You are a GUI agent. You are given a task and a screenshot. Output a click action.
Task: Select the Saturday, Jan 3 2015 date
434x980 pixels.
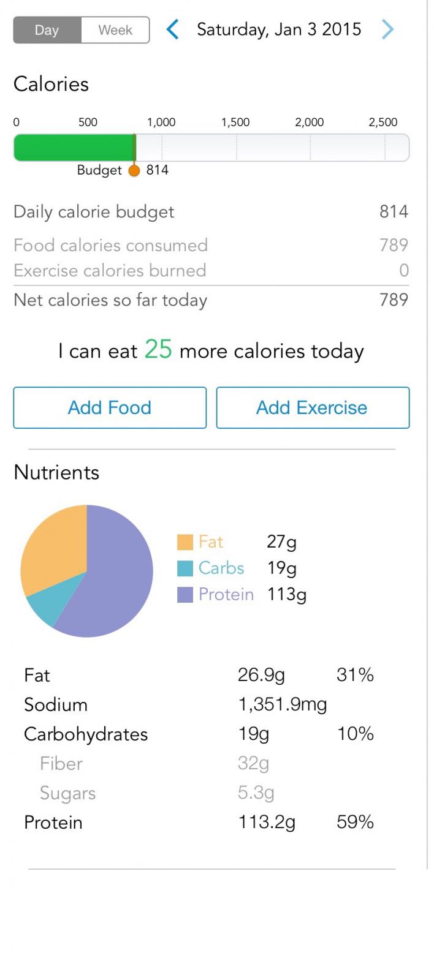tap(279, 29)
